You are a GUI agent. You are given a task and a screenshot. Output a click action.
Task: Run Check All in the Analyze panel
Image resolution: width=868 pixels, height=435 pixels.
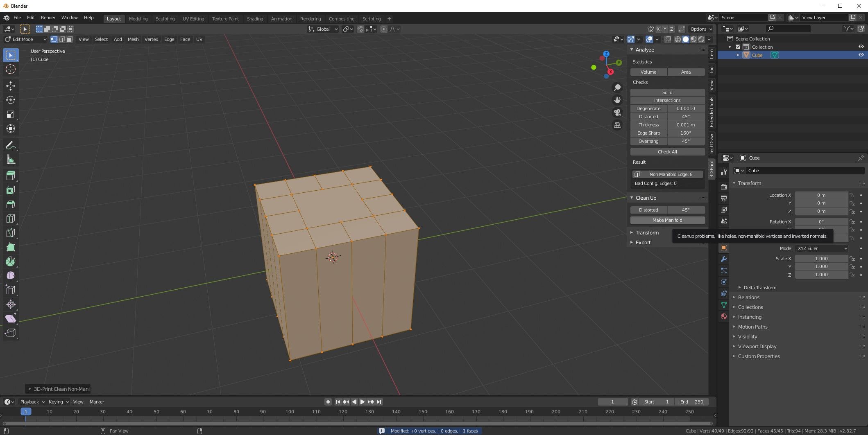point(667,151)
